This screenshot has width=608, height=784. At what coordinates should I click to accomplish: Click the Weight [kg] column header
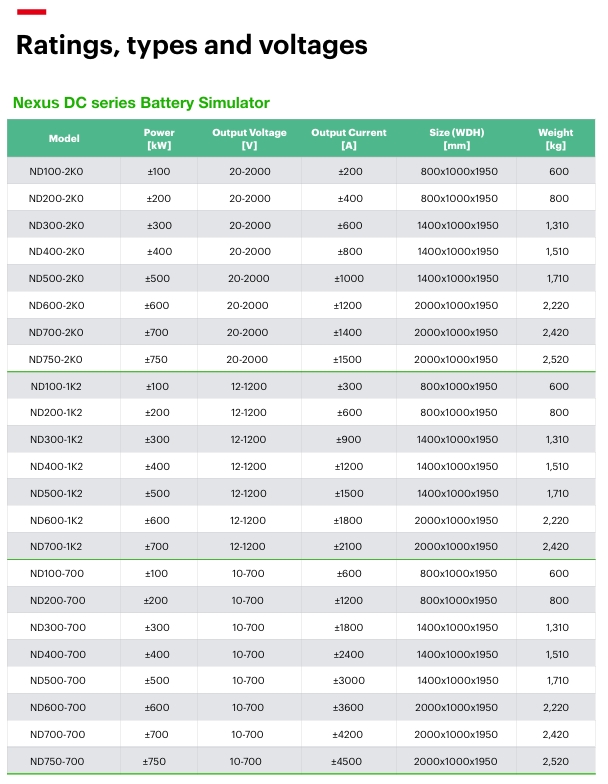click(556, 139)
